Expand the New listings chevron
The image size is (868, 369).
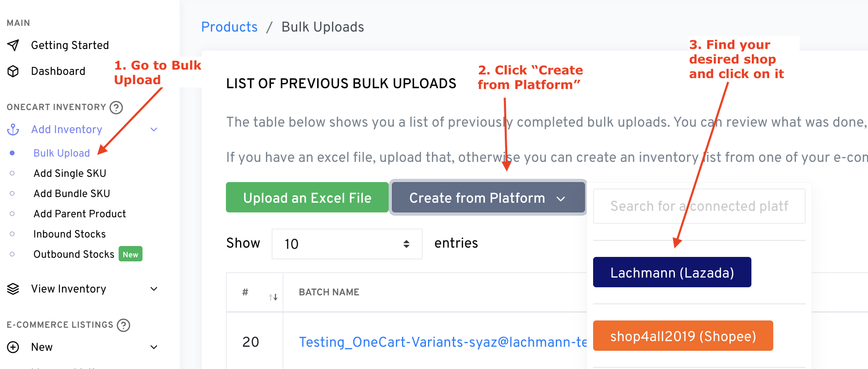(154, 347)
